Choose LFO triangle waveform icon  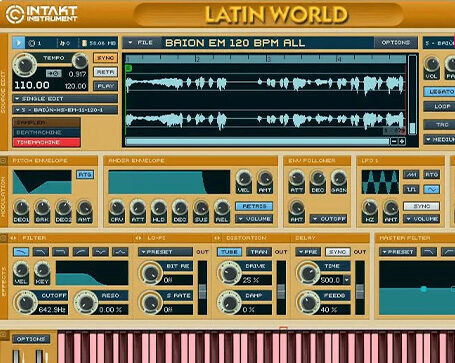click(x=411, y=174)
